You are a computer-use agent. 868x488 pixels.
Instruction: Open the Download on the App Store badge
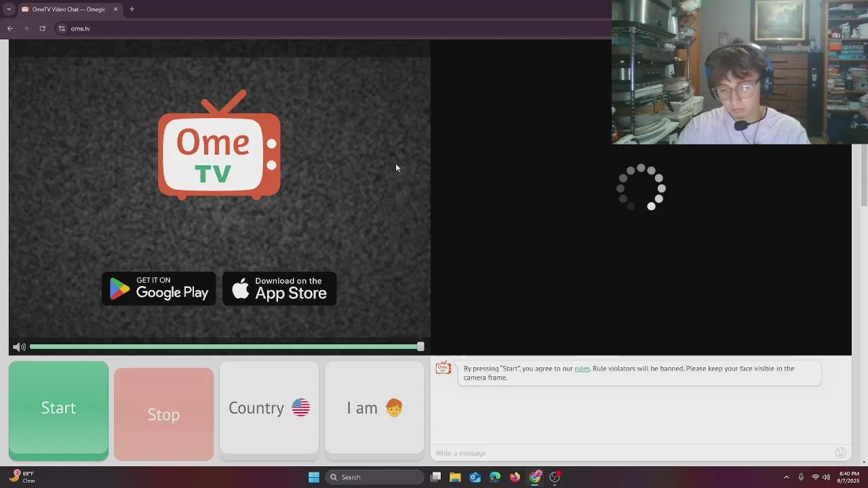pos(279,289)
